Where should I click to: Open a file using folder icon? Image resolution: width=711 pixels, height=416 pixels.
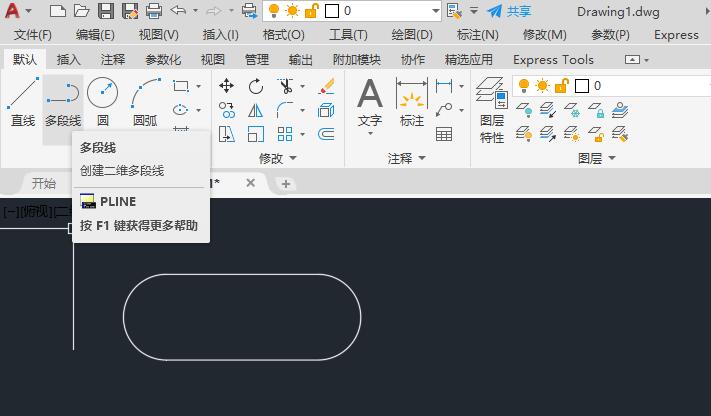coord(82,10)
